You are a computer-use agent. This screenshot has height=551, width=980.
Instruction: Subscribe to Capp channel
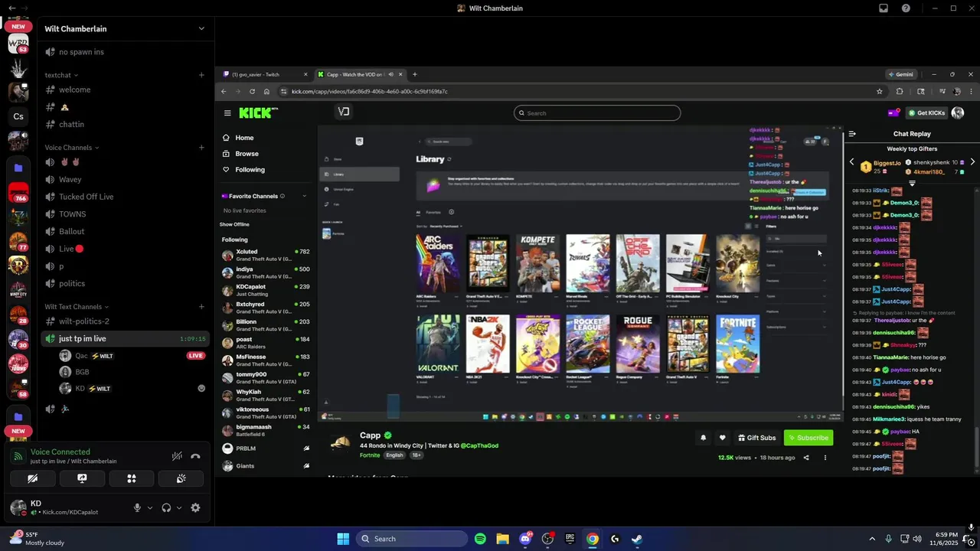click(x=808, y=438)
